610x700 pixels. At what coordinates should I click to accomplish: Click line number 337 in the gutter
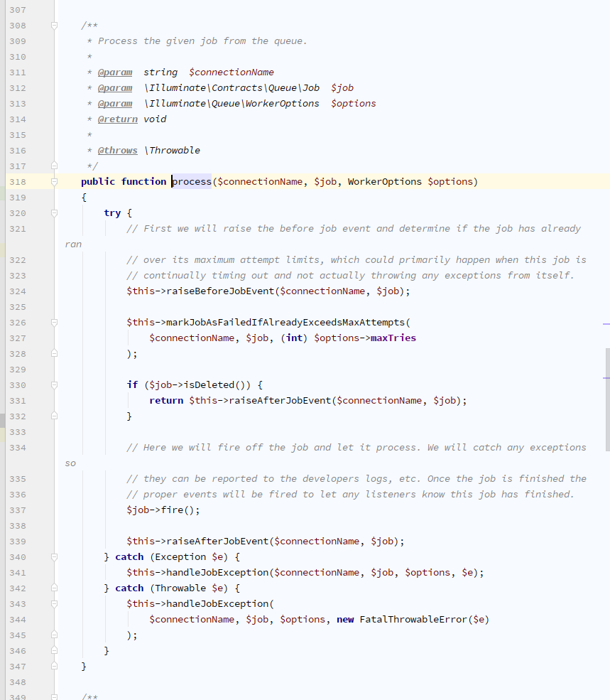(x=18, y=510)
